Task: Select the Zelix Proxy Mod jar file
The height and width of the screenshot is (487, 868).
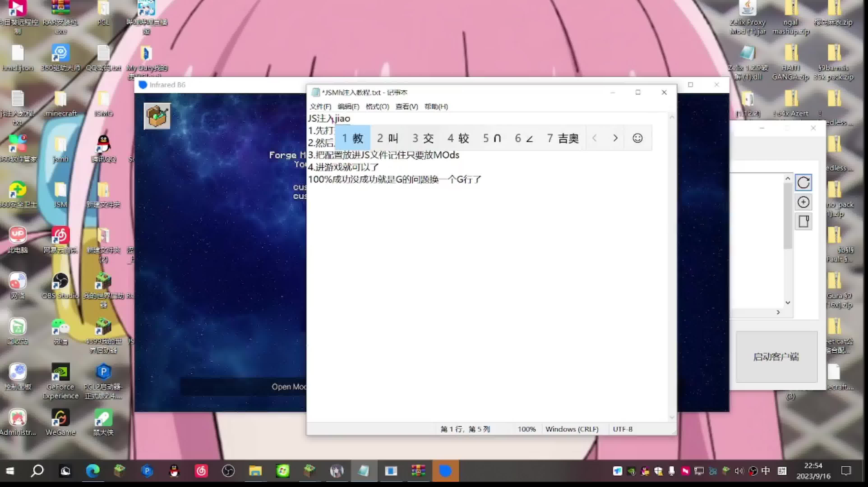Action: tap(747, 18)
